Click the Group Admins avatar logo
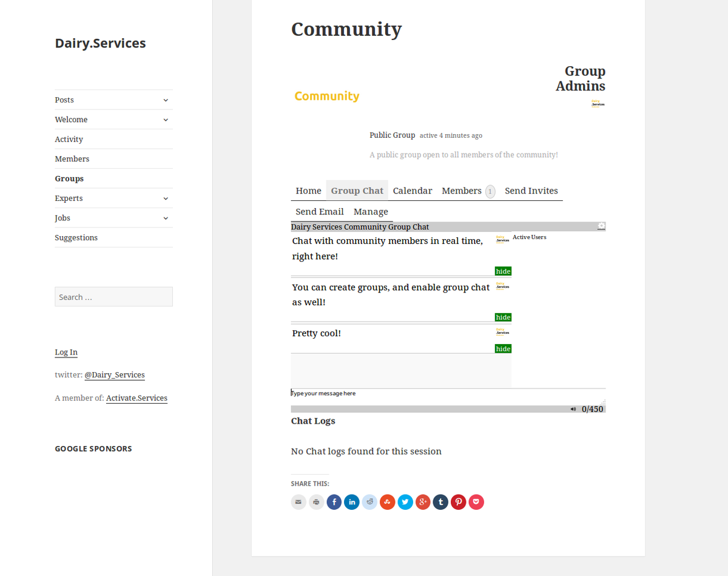This screenshot has width=728, height=576. pos(598,103)
